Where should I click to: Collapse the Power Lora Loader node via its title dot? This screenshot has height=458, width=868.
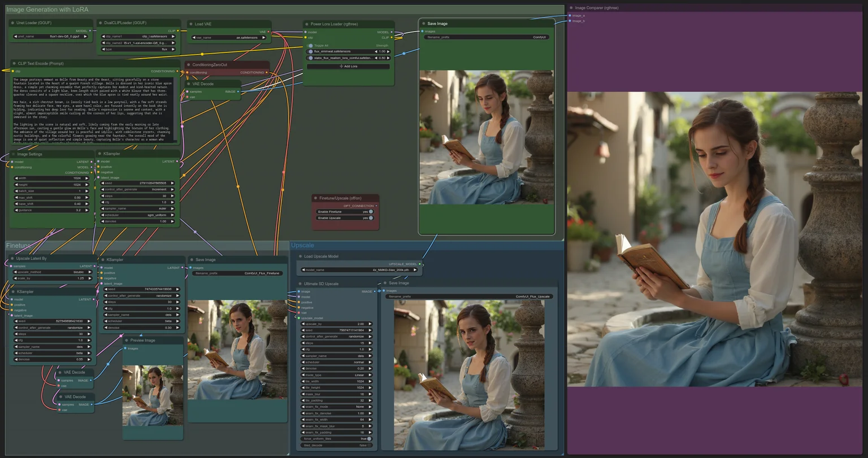pyautogui.click(x=306, y=24)
